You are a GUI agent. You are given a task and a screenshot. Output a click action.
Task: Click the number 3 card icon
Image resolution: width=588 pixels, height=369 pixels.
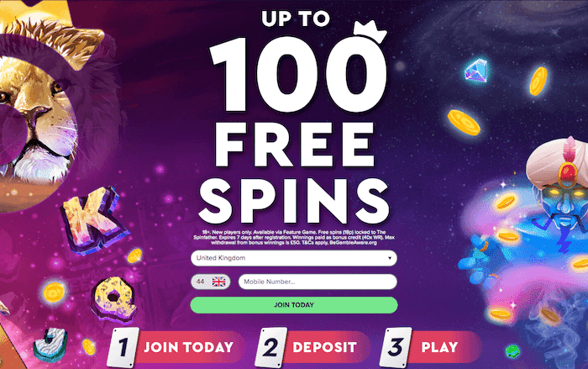coord(396,347)
